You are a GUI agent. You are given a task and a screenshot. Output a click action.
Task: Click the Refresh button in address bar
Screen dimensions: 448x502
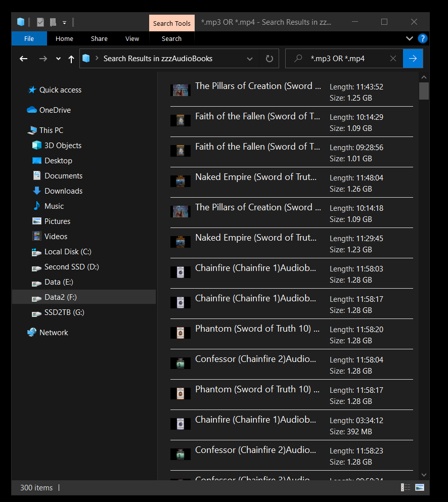[269, 59]
